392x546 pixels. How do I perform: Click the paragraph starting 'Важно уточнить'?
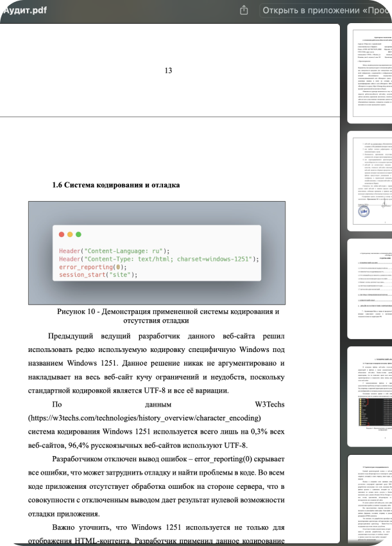[x=156, y=534]
